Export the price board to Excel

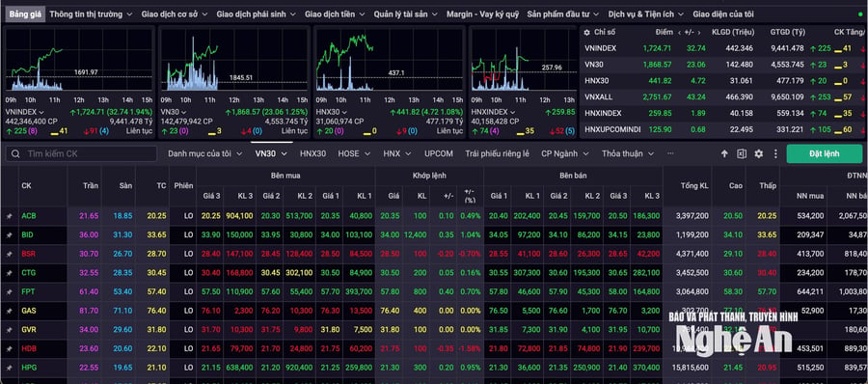click(x=742, y=154)
